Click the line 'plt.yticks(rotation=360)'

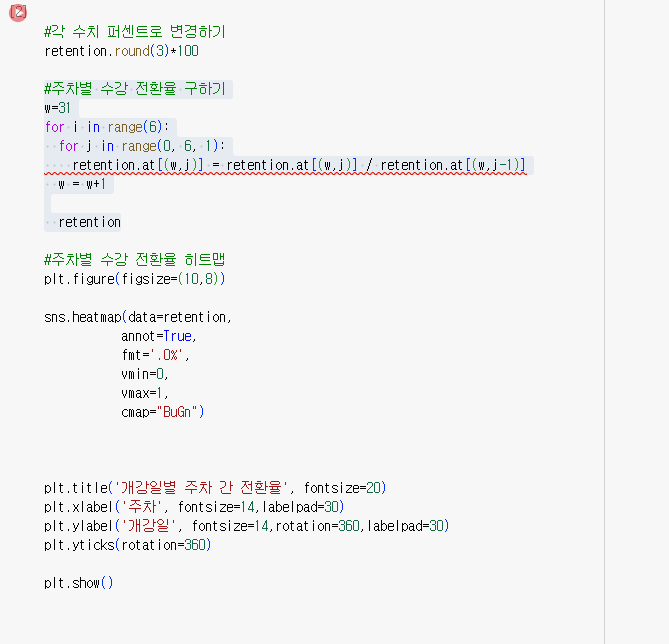[128, 545]
